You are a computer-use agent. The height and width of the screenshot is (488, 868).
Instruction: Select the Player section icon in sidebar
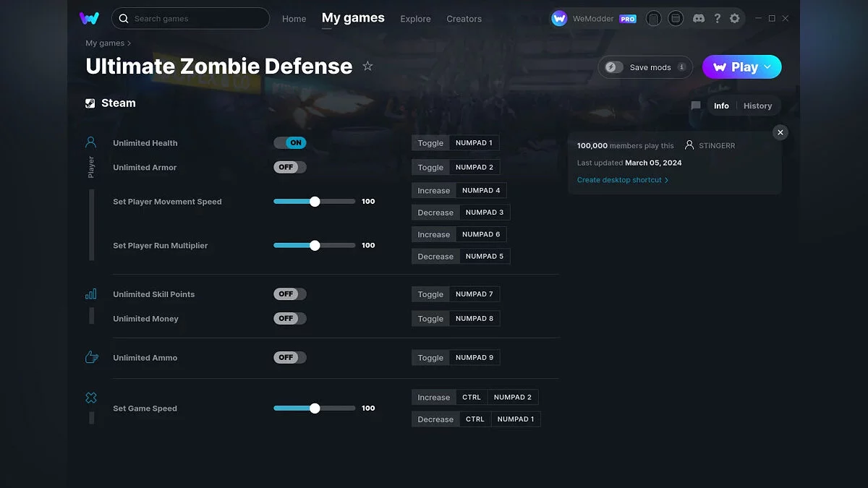pos(90,142)
